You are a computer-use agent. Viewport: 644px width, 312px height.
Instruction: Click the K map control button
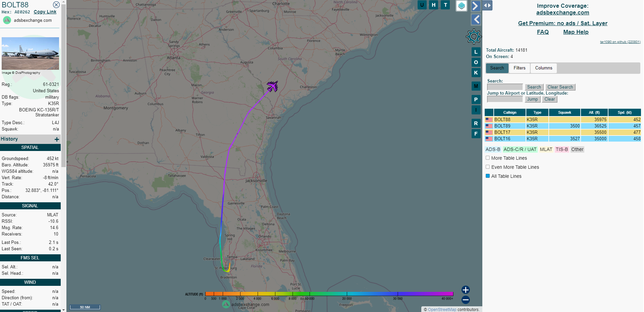click(476, 73)
